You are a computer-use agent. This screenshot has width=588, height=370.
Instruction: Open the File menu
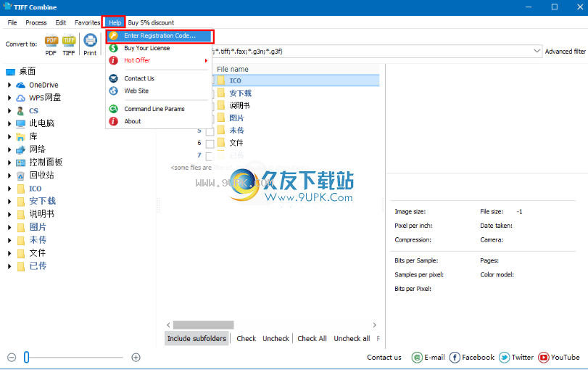pos(12,22)
